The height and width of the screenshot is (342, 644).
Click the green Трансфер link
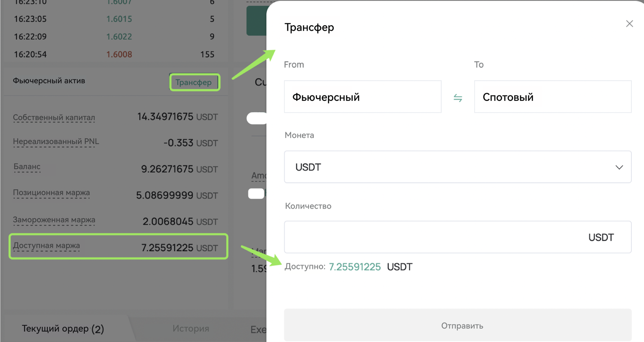click(x=194, y=82)
